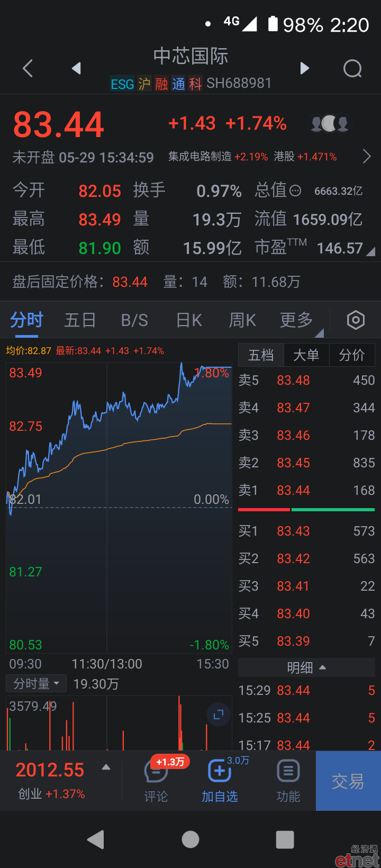Switch to next stock with right triangle
381x868 pixels.
[304, 68]
